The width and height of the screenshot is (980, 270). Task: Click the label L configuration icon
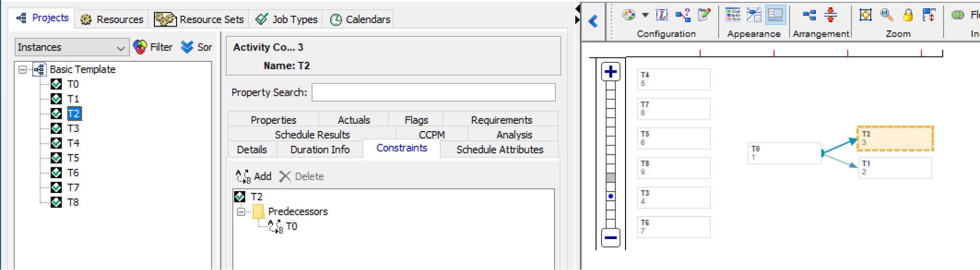coord(662,15)
